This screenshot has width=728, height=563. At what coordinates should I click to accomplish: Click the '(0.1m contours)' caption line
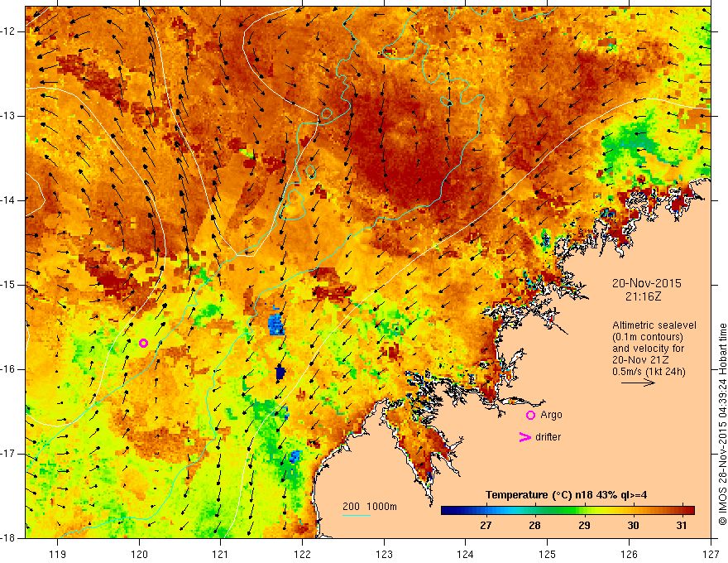(x=648, y=337)
